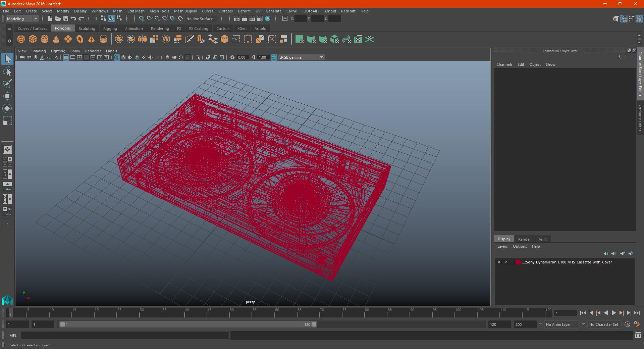This screenshot has width=644, height=349.
Task: Click the red layer color swatch
Action: click(519, 262)
